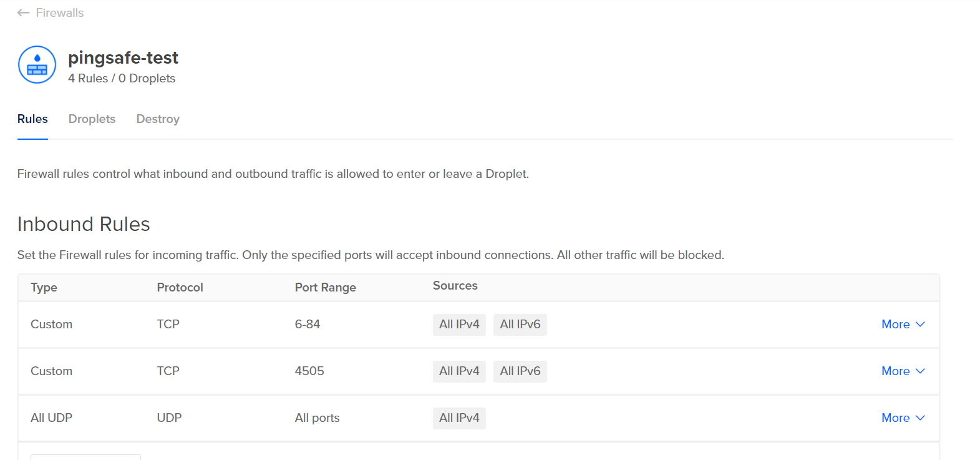Click the pingsafe-test firewall name
The image size is (980, 460).
coord(123,57)
